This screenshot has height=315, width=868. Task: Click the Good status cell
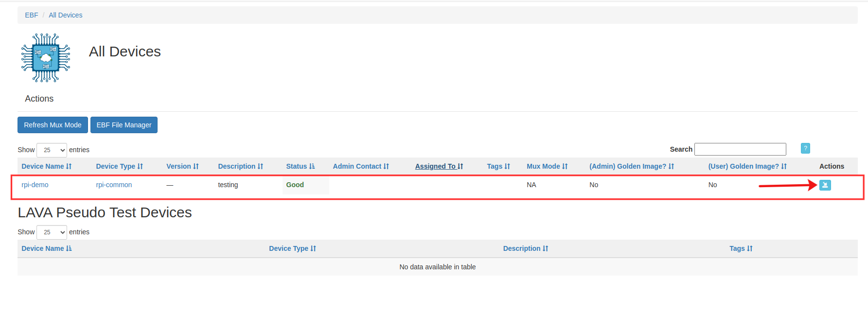[x=305, y=185]
